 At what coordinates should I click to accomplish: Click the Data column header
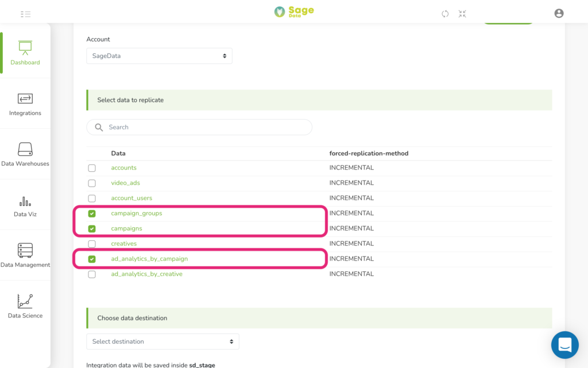point(118,153)
